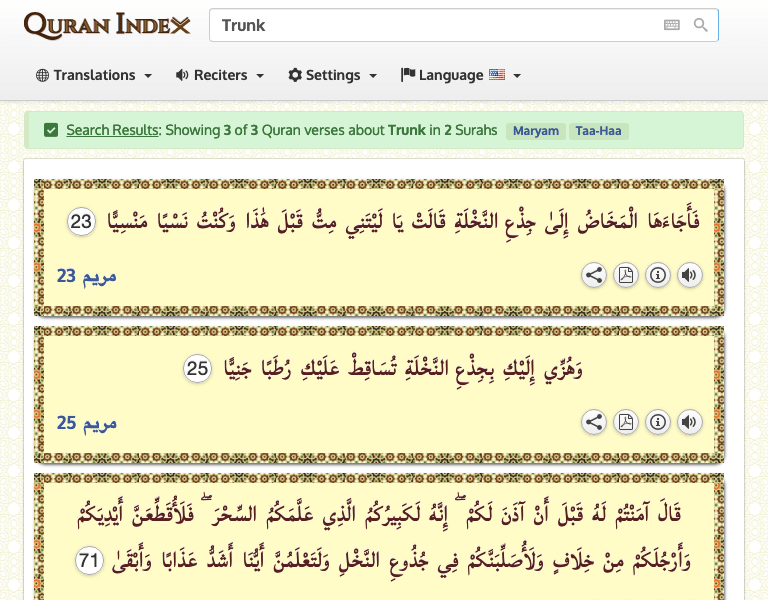Open the virtual keyboard in search box

coord(672,25)
